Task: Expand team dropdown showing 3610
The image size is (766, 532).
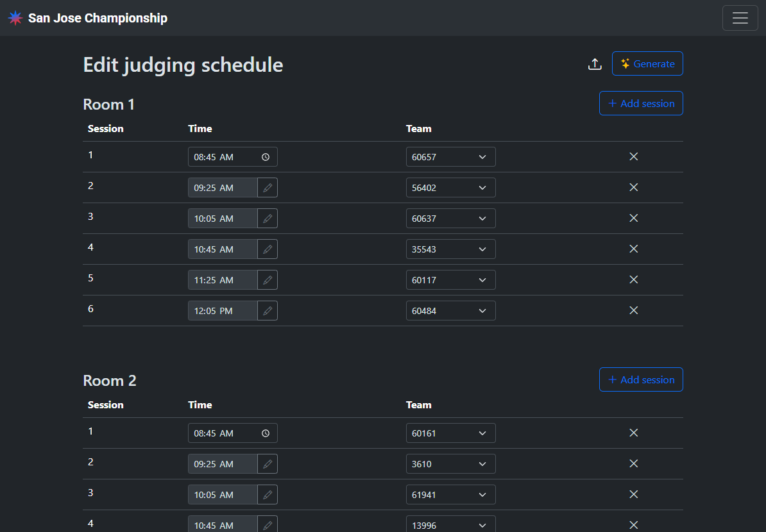Action: pos(450,464)
